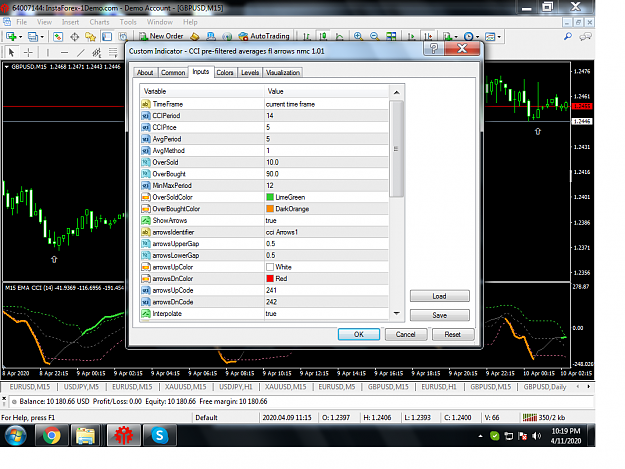625x469 pixels.
Task: Click the Reset button
Action: pyautogui.click(x=453, y=334)
